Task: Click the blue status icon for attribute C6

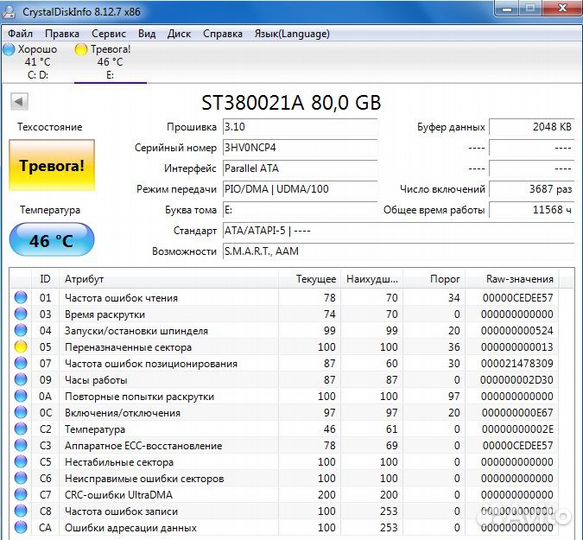Action: (21, 478)
